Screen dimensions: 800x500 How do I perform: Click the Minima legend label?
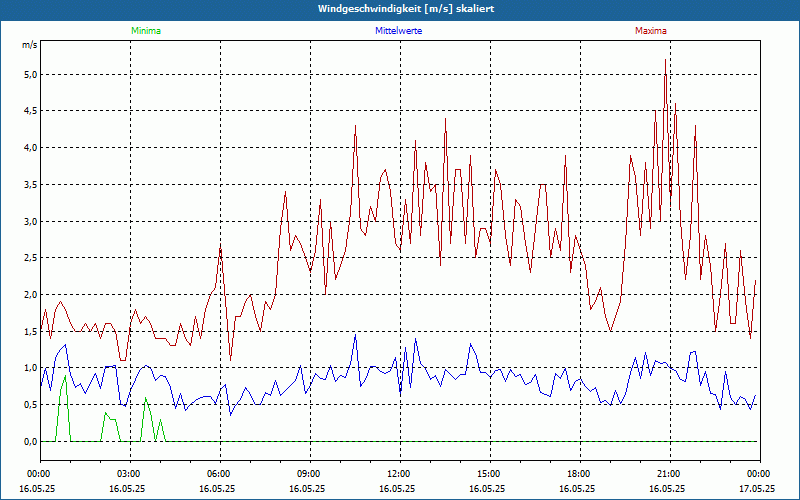point(146,31)
